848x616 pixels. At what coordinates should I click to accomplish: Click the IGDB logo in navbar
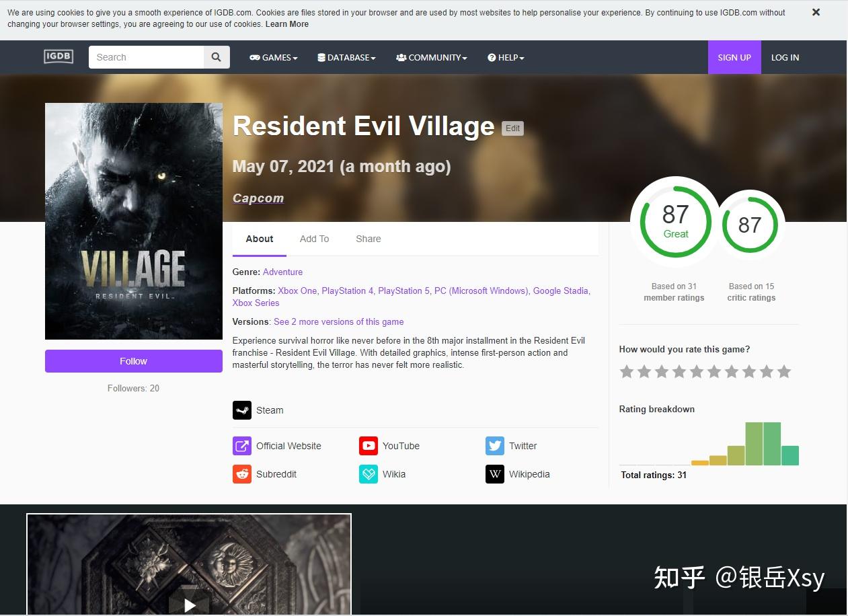[59, 57]
